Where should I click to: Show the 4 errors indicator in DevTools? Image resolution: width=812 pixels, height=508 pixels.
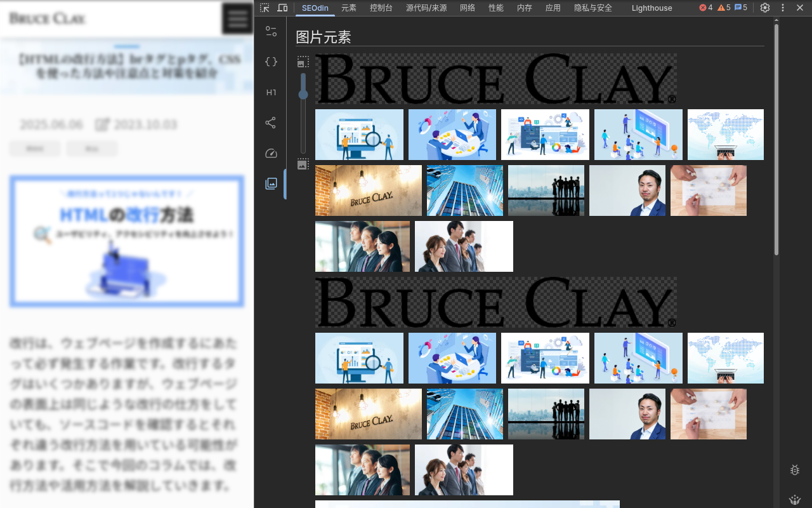(706, 8)
